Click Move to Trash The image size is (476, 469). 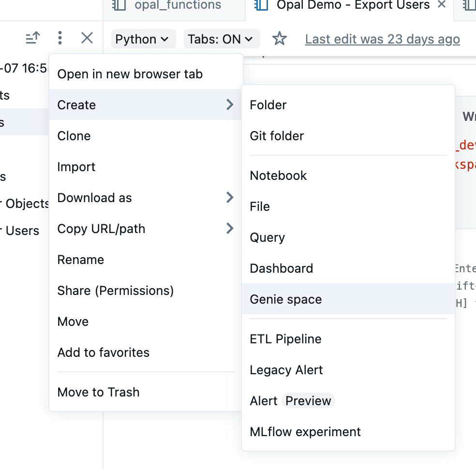pyautogui.click(x=98, y=392)
